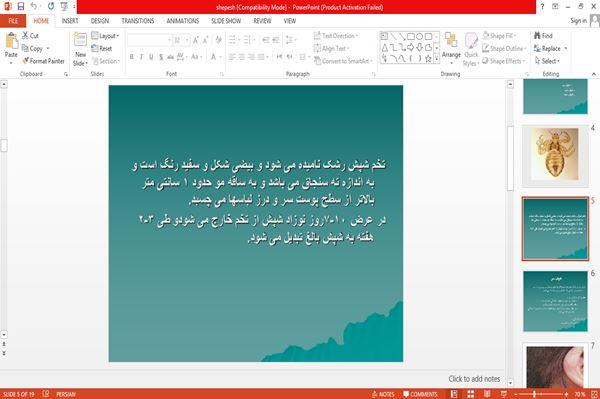
Task: Click to add notes field
Action: pos(474,379)
